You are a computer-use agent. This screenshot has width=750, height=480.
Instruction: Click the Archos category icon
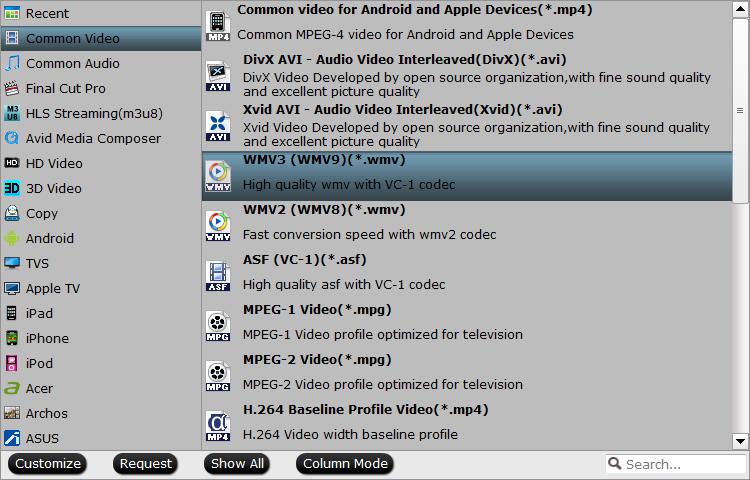click(x=12, y=413)
